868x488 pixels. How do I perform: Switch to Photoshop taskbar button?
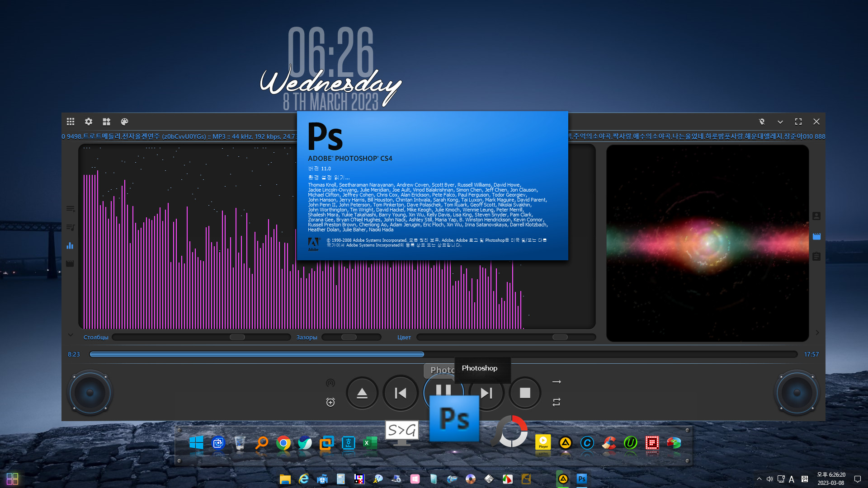click(x=582, y=479)
